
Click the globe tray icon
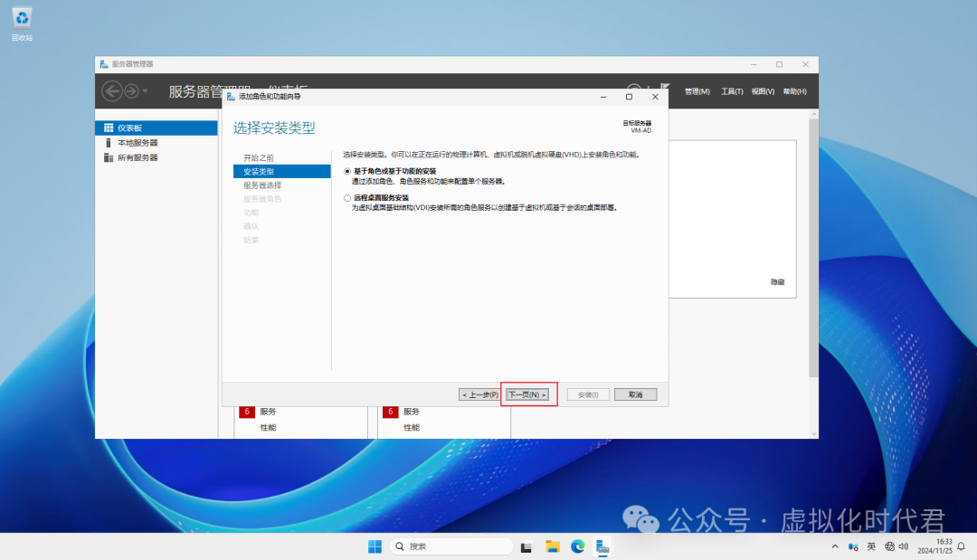click(x=889, y=546)
